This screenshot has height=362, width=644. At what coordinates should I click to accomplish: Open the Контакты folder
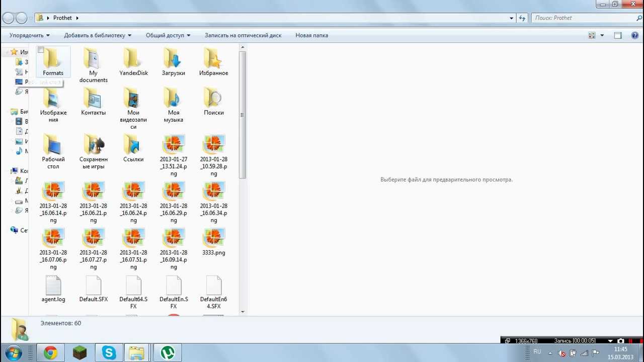coord(93,101)
